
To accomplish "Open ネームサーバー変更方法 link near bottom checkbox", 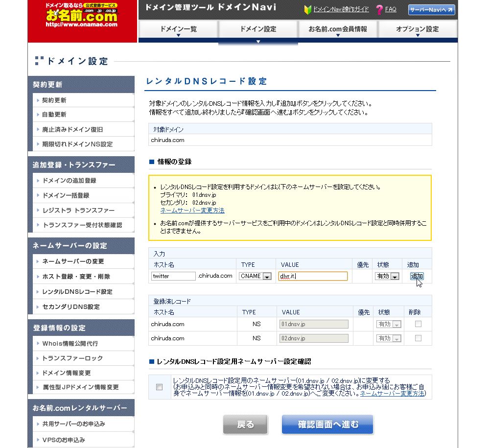I will point(393,394).
